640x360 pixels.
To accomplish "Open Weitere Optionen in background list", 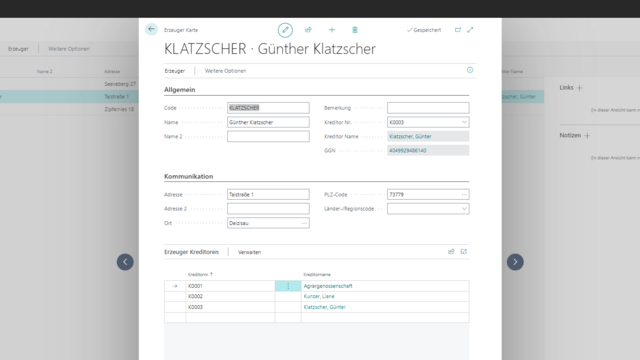I will pyautogui.click(x=69, y=49).
